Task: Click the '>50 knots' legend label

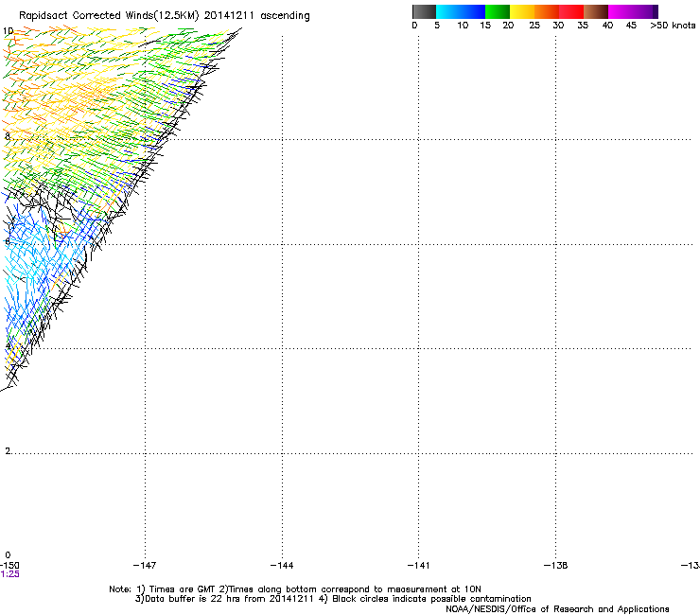Action: [673, 26]
